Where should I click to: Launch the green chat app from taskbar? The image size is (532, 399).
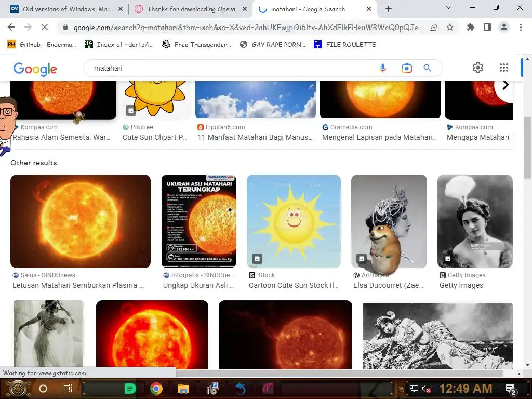point(130,389)
